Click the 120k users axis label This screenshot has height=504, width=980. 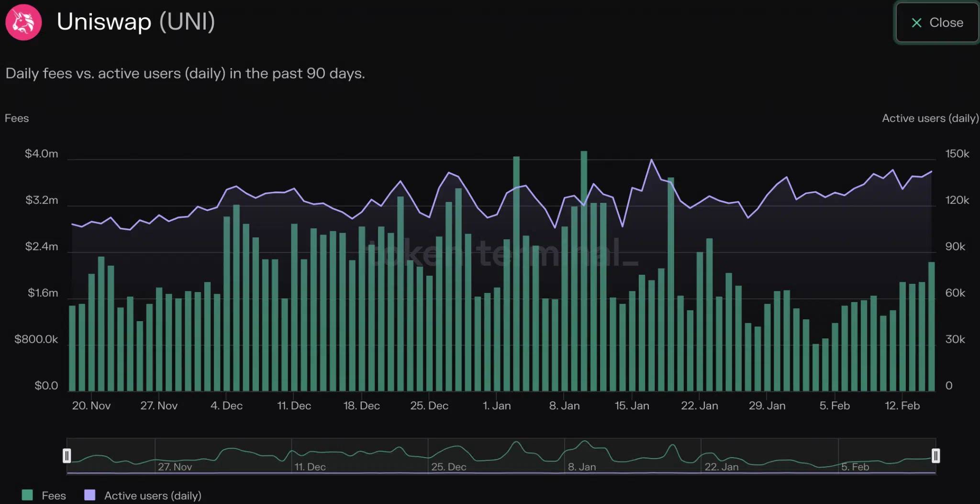[957, 200]
